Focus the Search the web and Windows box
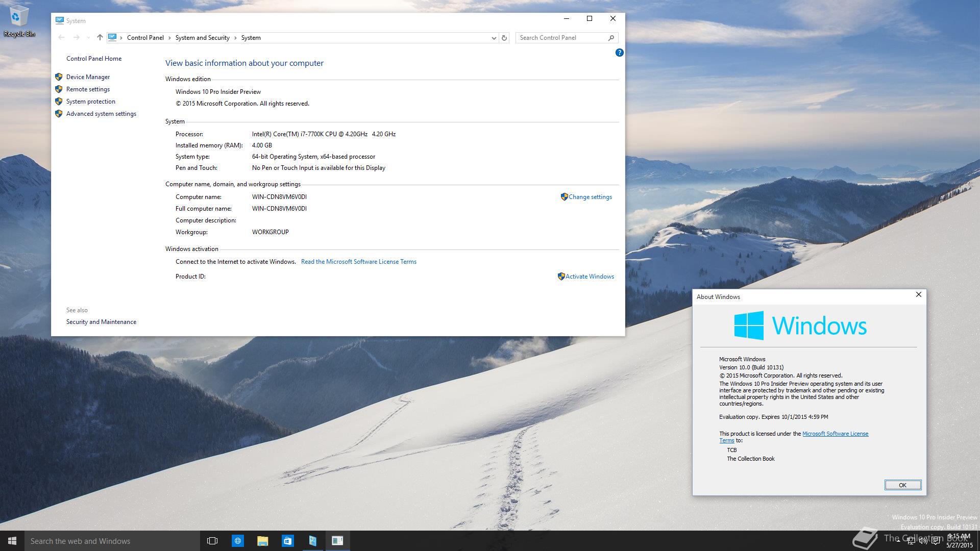The width and height of the screenshot is (980, 551). [112, 541]
